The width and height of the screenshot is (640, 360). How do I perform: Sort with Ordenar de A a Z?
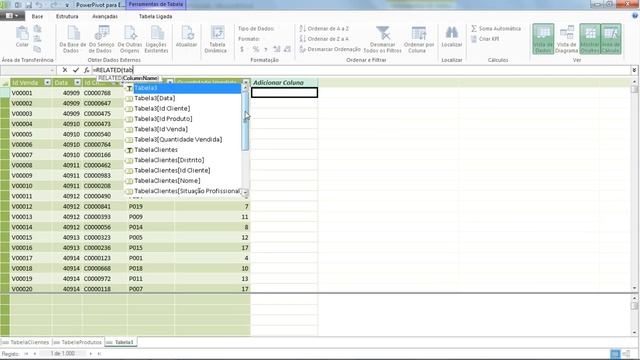tap(324, 29)
